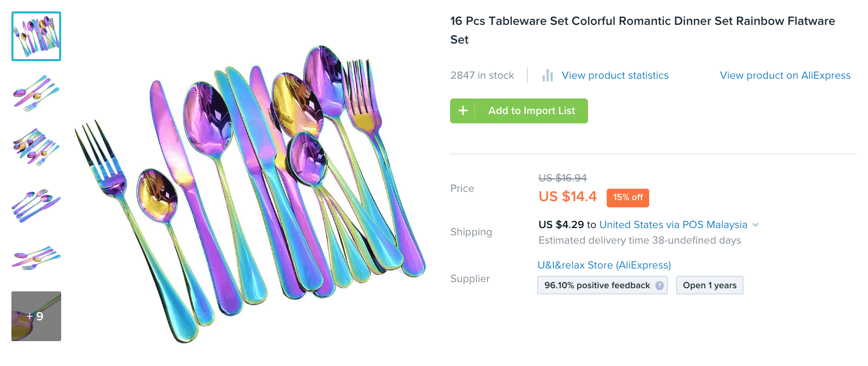
Task: Click the question mark help icon beside feedback
Action: (660, 286)
